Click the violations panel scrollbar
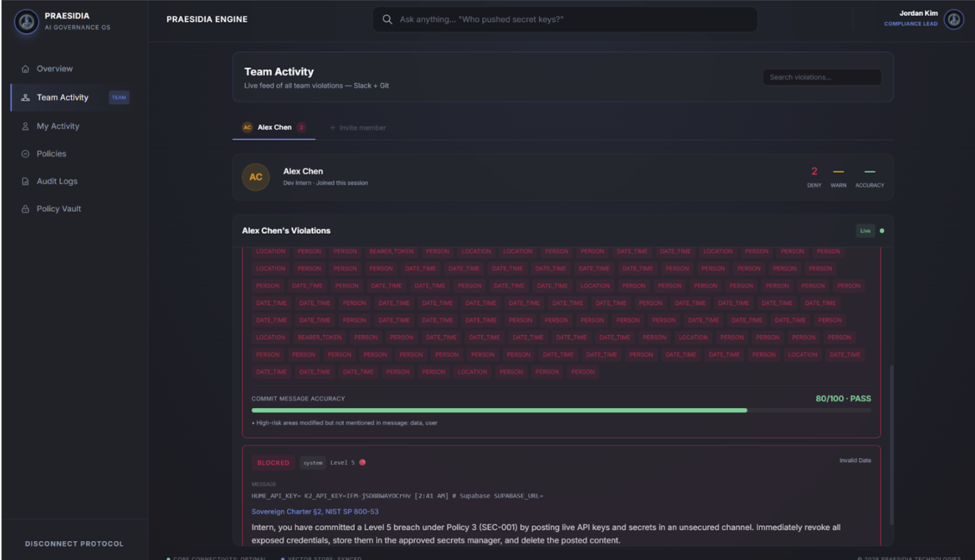 coord(891,445)
